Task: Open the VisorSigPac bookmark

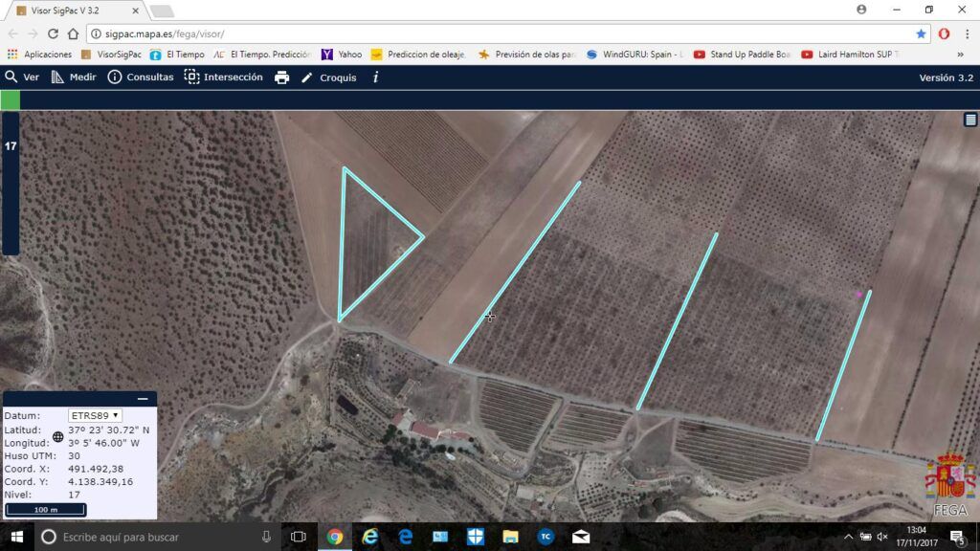Action: click(x=111, y=55)
